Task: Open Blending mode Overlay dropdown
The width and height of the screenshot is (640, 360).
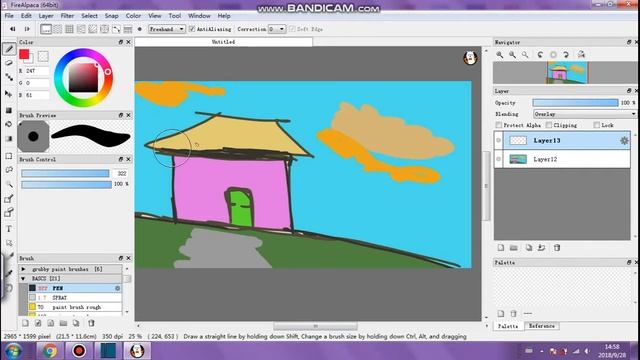Action: pos(584,114)
